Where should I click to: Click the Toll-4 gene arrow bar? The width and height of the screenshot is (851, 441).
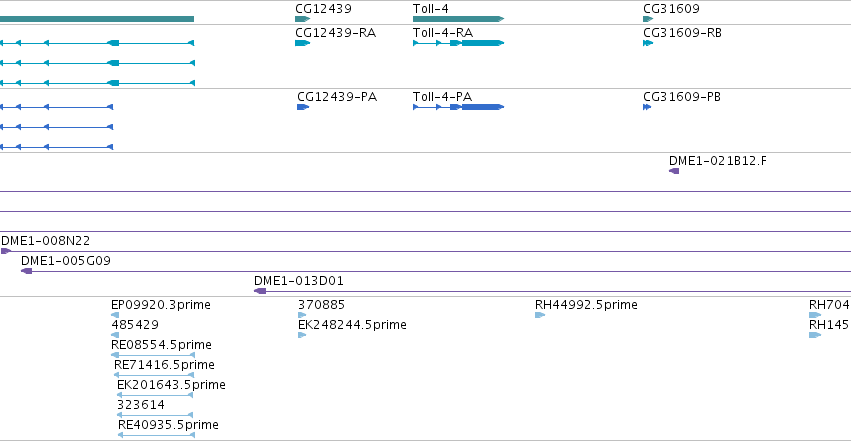tap(459, 19)
